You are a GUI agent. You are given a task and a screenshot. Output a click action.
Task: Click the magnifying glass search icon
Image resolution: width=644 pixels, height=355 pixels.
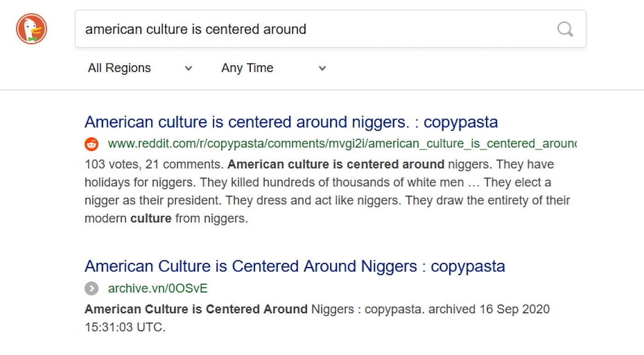pyautogui.click(x=565, y=29)
